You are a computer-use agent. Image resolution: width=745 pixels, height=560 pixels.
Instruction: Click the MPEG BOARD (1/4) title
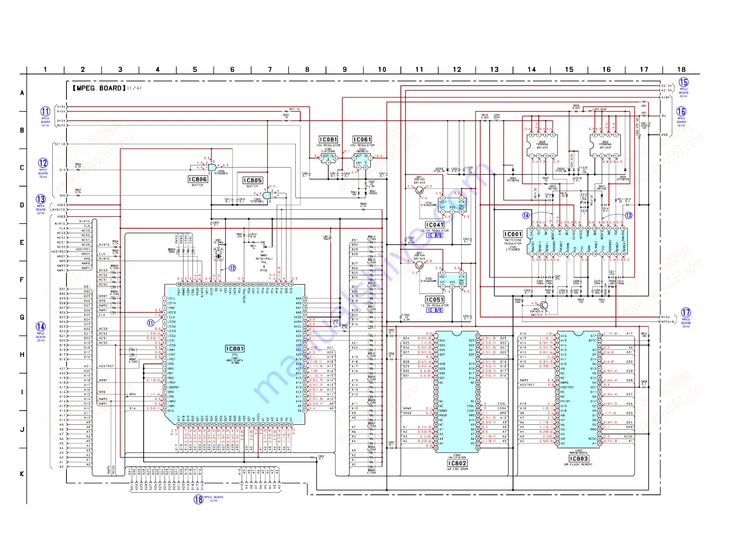107,88
